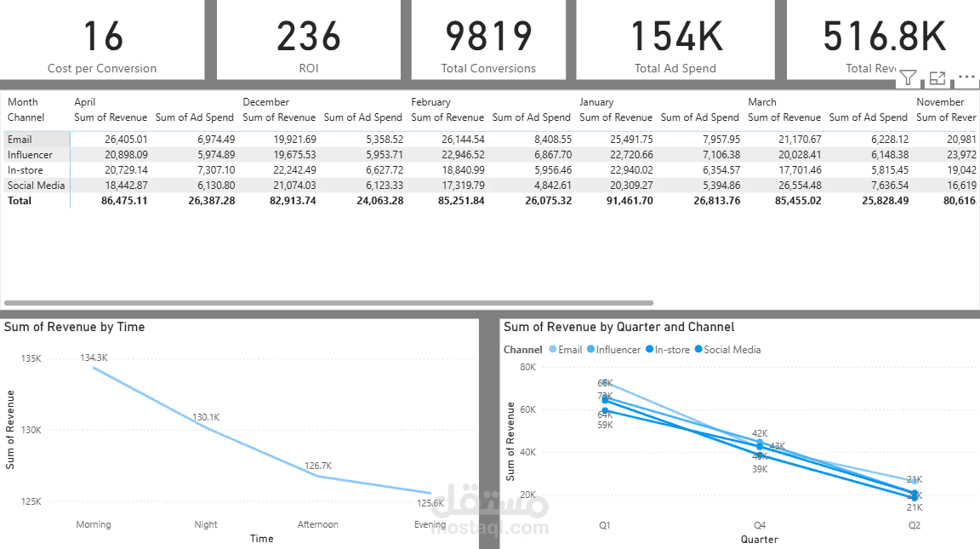Click the cell value 8,408.55
Screen dimensions: 980x549
pyautogui.click(x=552, y=140)
